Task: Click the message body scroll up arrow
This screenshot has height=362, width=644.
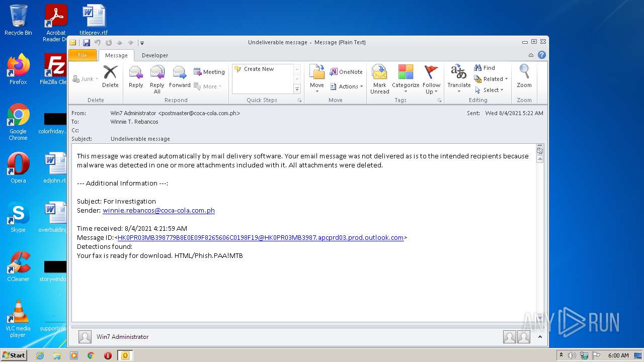Action: pyautogui.click(x=540, y=159)
